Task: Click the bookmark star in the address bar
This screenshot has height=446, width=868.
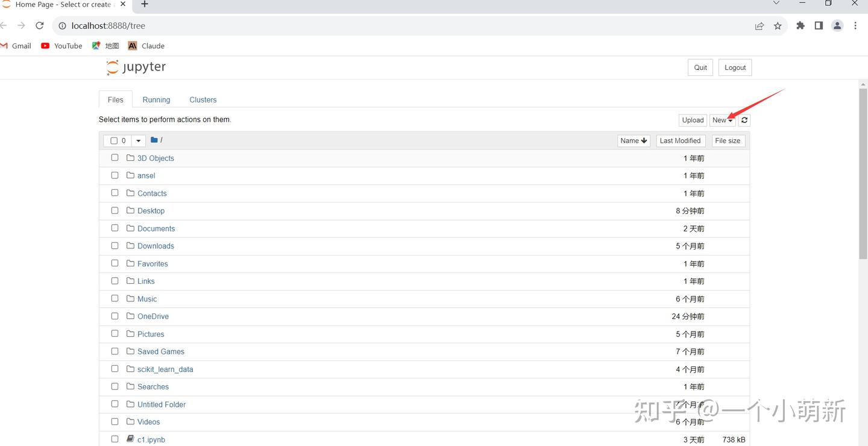Action: click(778, 25)
